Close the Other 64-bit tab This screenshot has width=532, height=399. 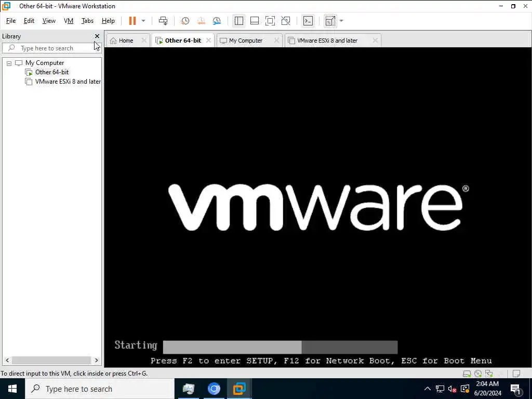(208, 41)
